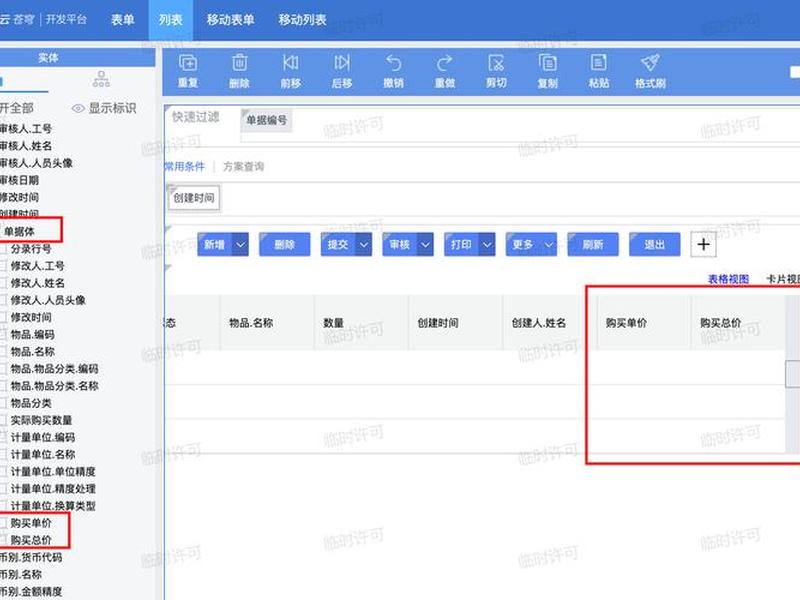Tick the 物品.名称 checkbox
Viewport: 800px width, 600px height.
tap(4, 352)
